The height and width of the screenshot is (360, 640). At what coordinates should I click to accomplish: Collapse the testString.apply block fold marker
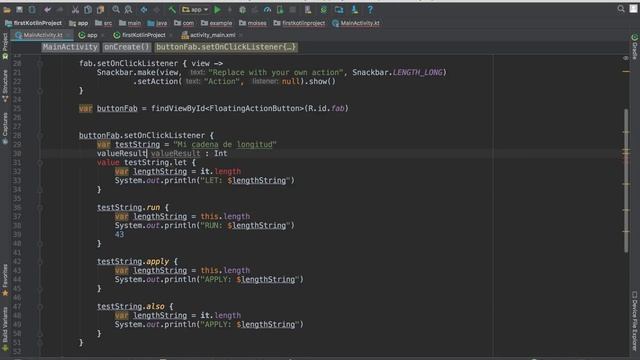40,261
